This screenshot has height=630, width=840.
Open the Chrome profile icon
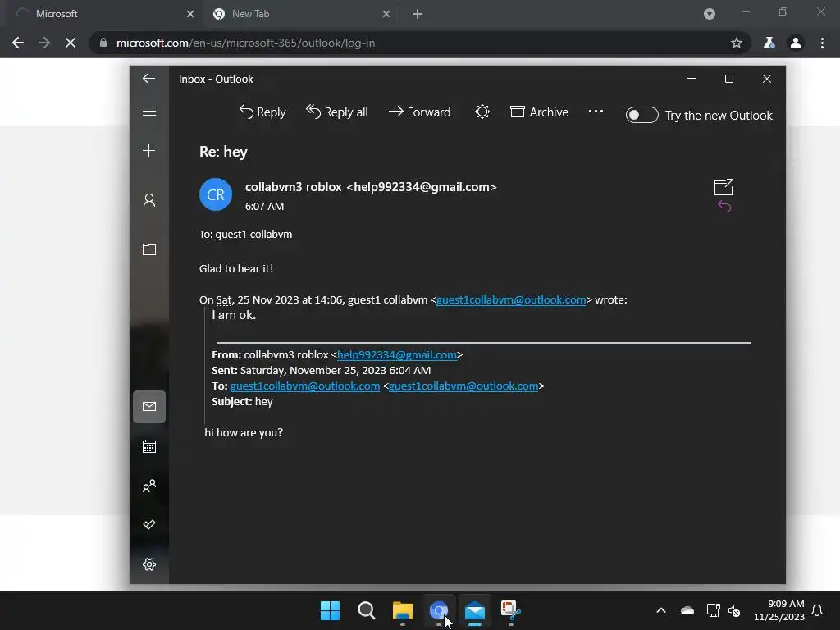[796, 43]
